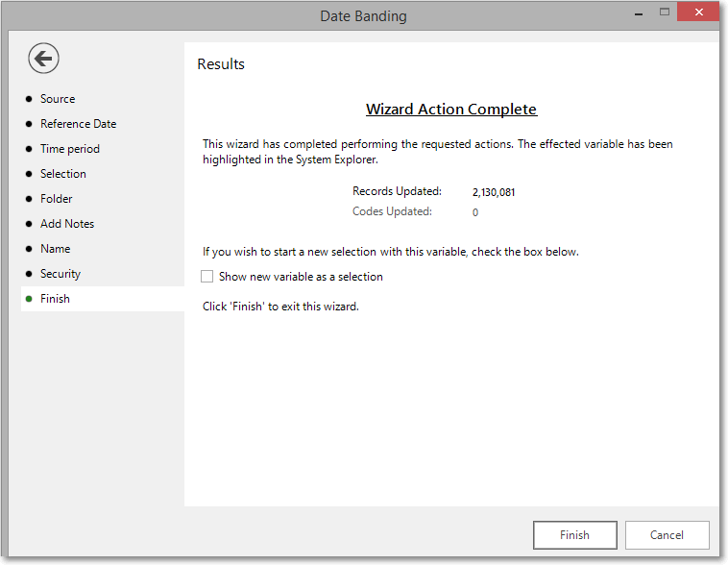Screen dimensions: 728x565
Task: Switch to the Security step
Action: [61, 274]
